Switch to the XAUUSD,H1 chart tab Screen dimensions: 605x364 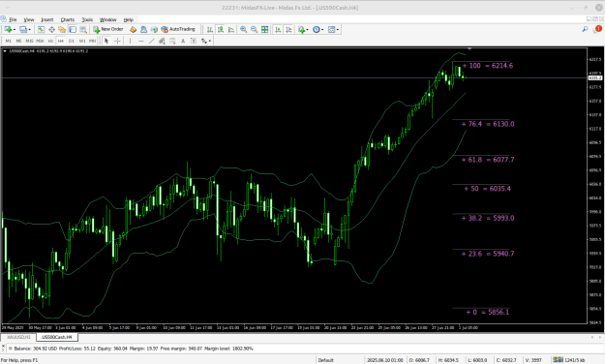18,337
